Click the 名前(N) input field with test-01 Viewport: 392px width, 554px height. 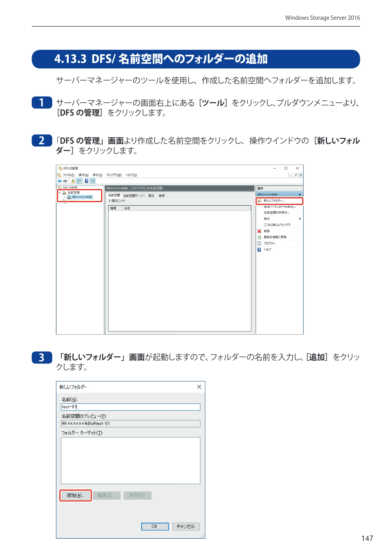point(131,407)
